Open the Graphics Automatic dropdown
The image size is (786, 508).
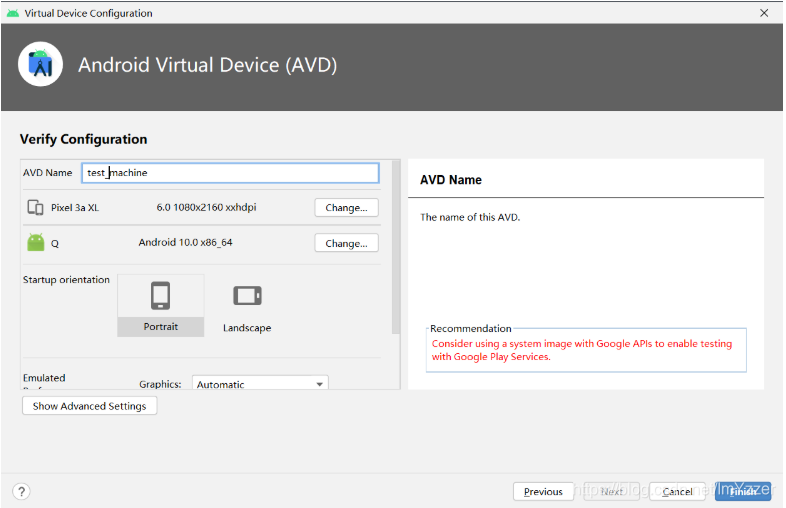tap(260, 384)
